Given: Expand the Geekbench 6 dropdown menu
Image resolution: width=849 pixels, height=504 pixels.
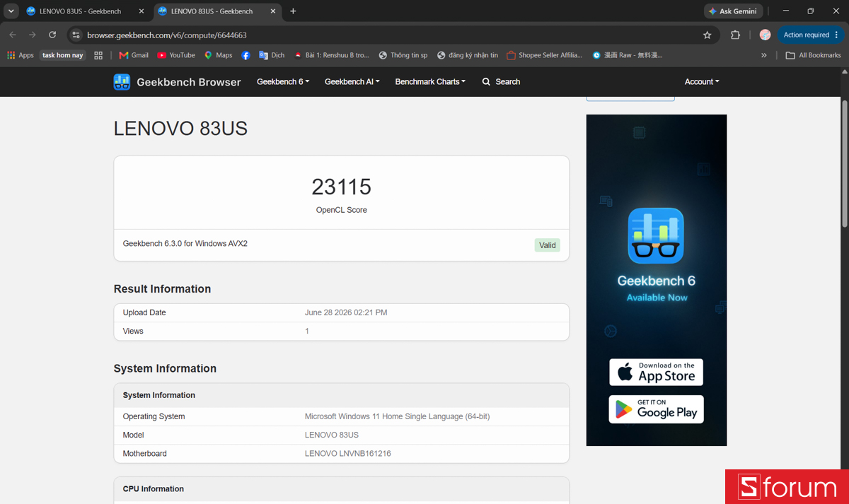Looking at the screenshot, I should click(x=283, y=82).
